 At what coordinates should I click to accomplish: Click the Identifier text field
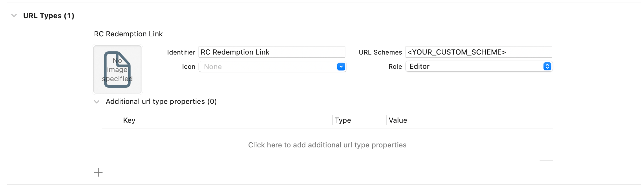pyautogui.click(x=272, y=52)
